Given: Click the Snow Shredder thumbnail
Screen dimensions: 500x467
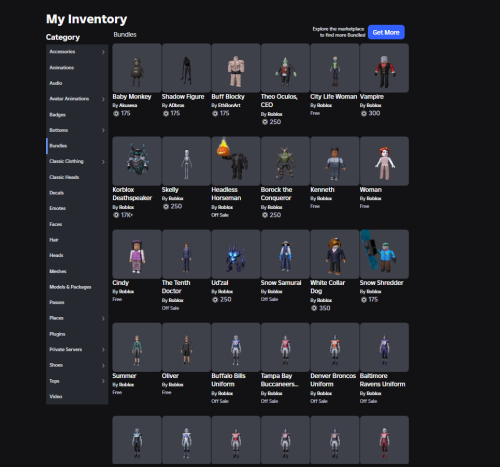Looking at the screenshot, I should 384,254.
